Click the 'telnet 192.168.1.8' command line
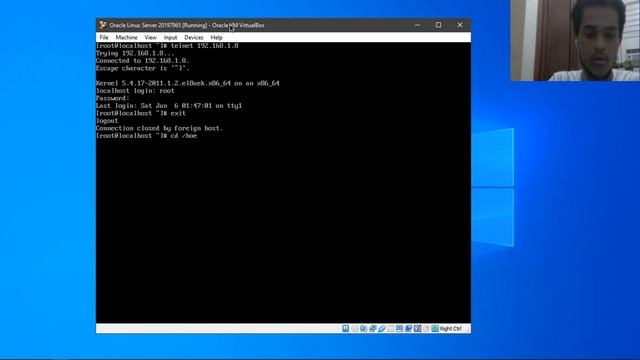 167,46
